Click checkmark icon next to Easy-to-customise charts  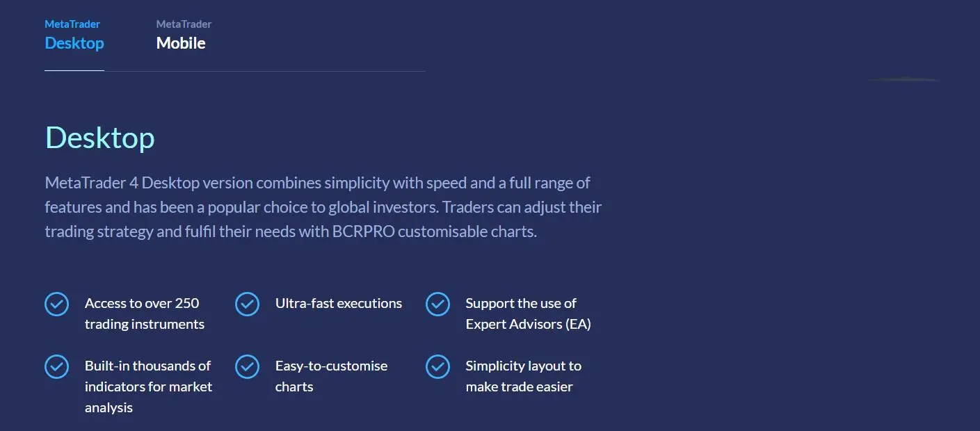pyautogui.click(x=247, y=366)
